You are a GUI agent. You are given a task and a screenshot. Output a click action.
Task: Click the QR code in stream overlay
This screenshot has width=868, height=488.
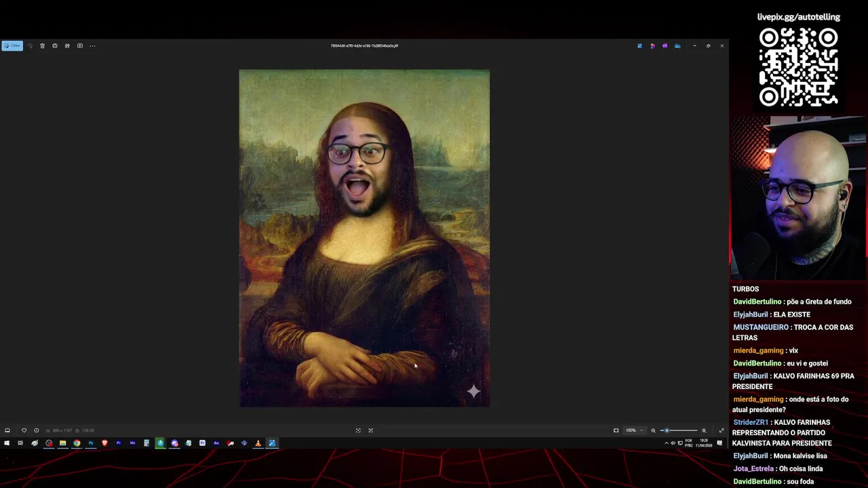pos(798,67)
